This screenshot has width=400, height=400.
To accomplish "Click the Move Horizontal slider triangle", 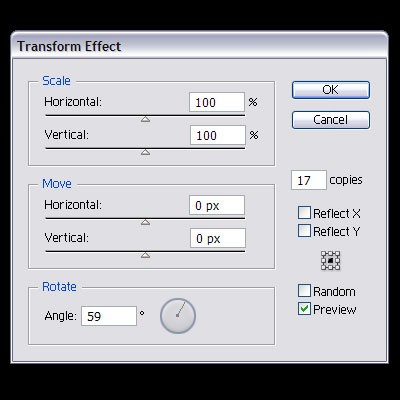I will [x=145, y=222].
